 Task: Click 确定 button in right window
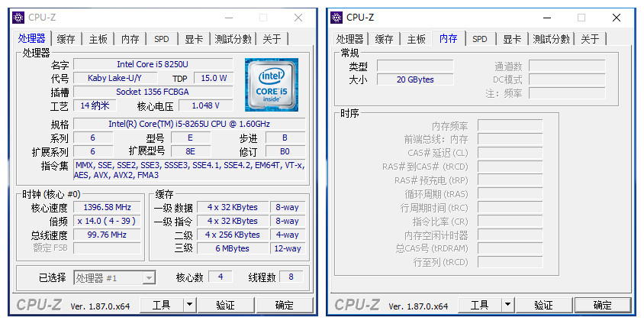pyautogui.click(x=603, y=305)
